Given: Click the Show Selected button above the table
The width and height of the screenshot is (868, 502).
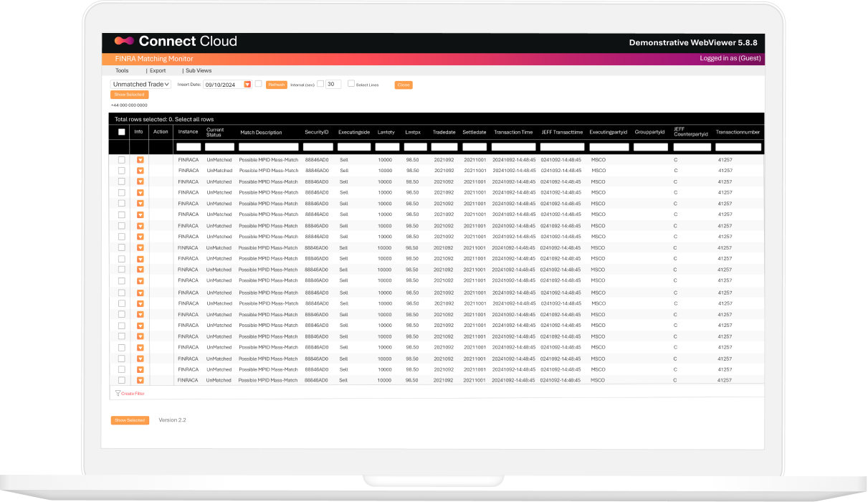Looking at the screenshot, I should click(x=130, y=95).
